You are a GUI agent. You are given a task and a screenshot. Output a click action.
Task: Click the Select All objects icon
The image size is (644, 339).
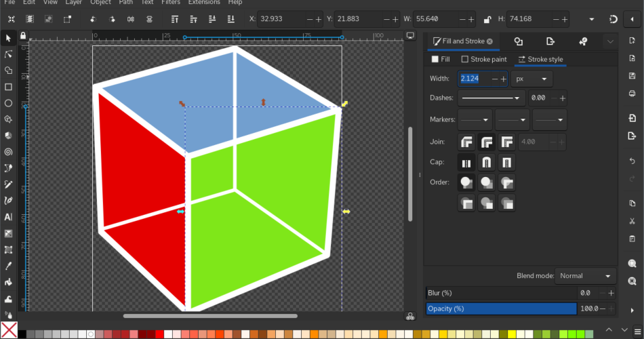pyautogui.click(x=12, y=19)
